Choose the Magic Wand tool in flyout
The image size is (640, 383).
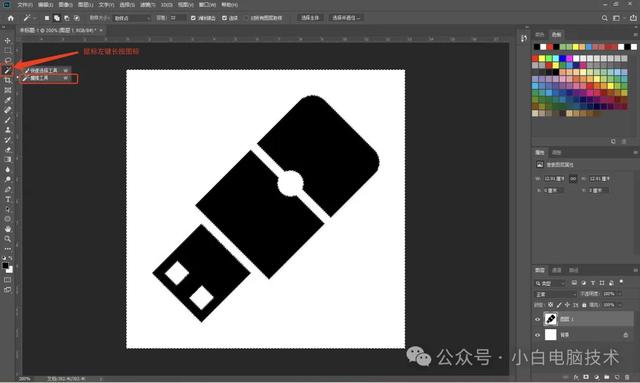click(x=48, y=78)
